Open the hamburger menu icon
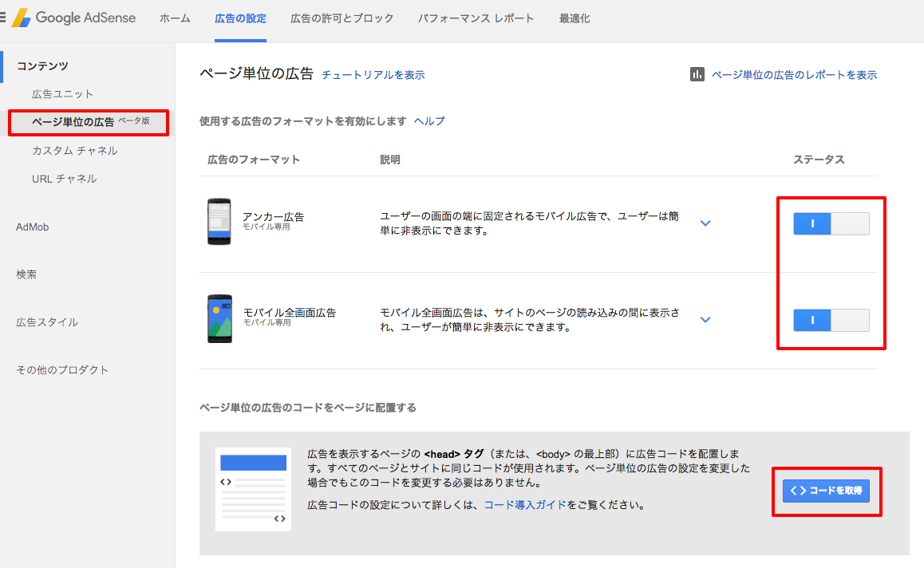924x568 pixels. pyautogui.click(x=2, y=18)
